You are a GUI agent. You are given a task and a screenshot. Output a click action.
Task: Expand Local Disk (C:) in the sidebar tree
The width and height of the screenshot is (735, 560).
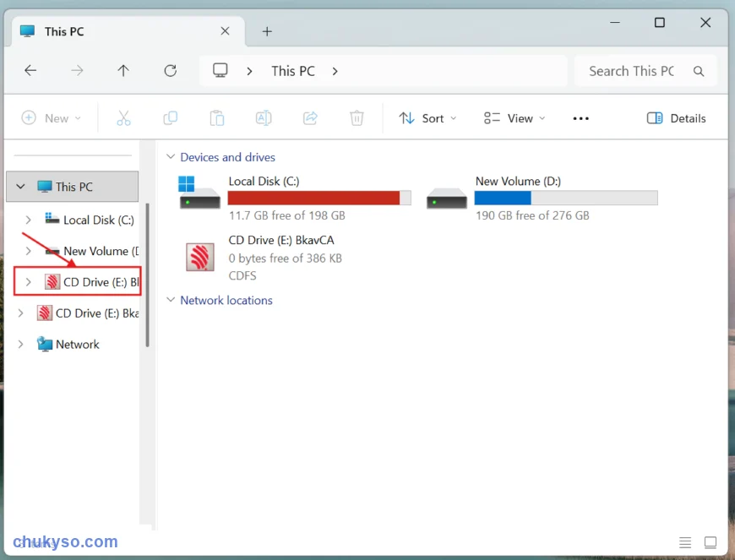28,220
